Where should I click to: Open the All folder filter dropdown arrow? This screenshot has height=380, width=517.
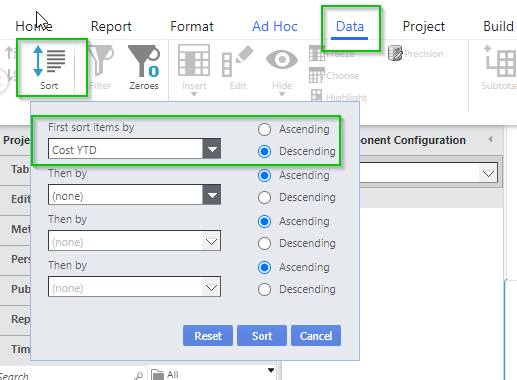point(271,370)
